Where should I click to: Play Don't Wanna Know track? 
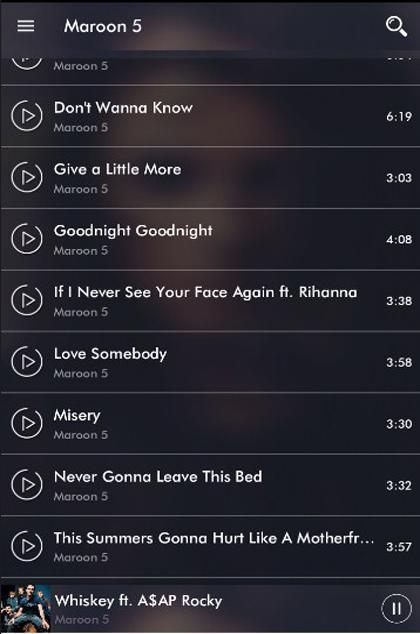coord(27,116)
